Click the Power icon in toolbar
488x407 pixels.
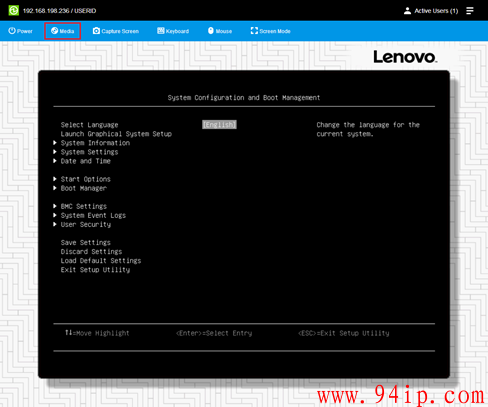click(x=12, y=31)
